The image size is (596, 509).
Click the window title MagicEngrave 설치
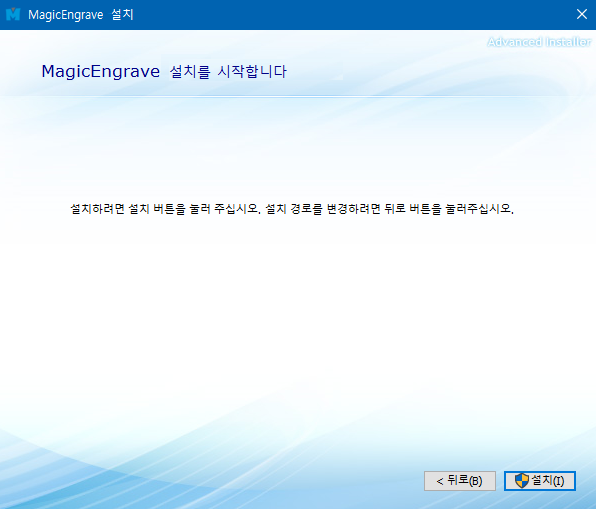pyautogui.click(x=81, y=15)
